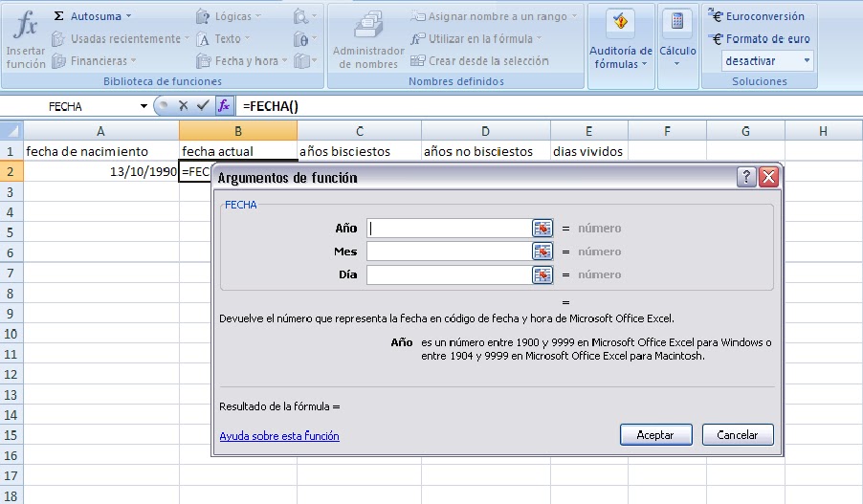Click Euroconversión tool
The height and width of the screenshot is (504, 863).
click(756, 16)
